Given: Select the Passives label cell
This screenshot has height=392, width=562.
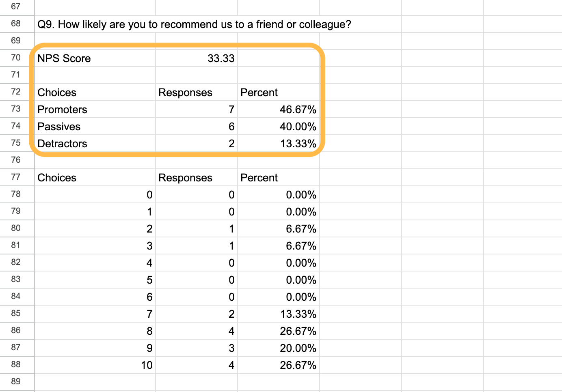Looking at the screenshot, I should pyautogui.click(x=59, y=127).
